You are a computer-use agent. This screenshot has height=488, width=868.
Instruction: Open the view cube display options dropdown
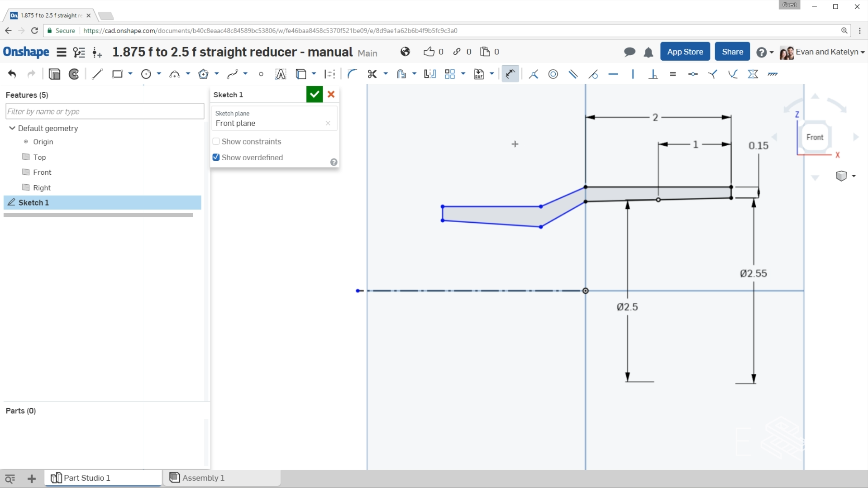(x=854, y=176)
